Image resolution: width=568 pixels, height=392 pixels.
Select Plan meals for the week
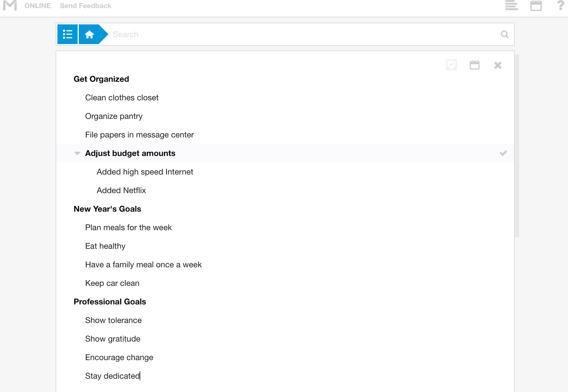pos(129,228)
